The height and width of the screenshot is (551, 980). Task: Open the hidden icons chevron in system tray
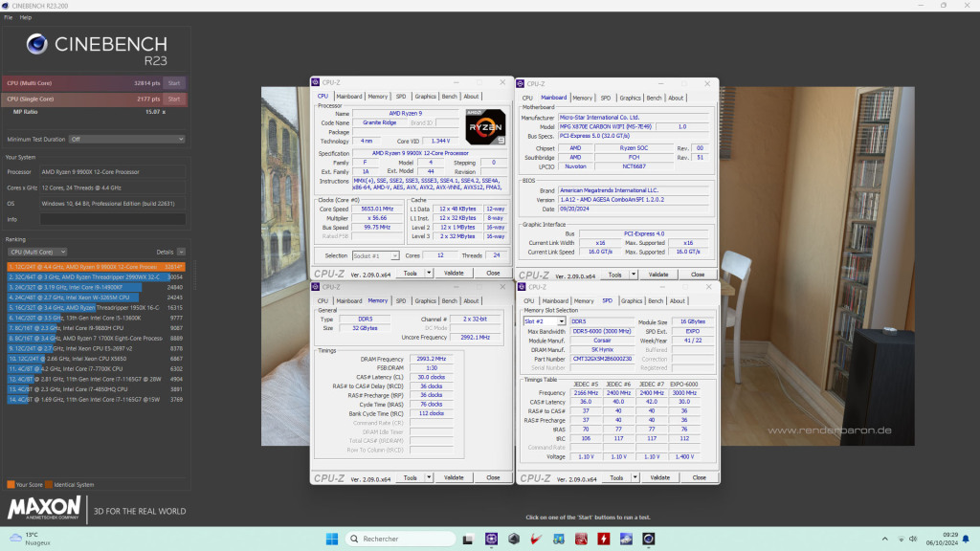(885, 539)
